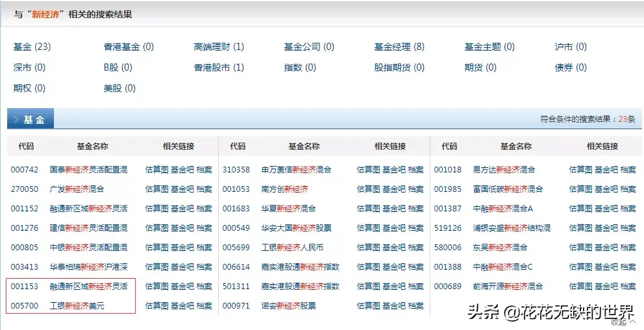The height and width of the screenshot is (330, 644).
Task: Click the arrow icon beside 基金 header
Action: pos(16,120)
